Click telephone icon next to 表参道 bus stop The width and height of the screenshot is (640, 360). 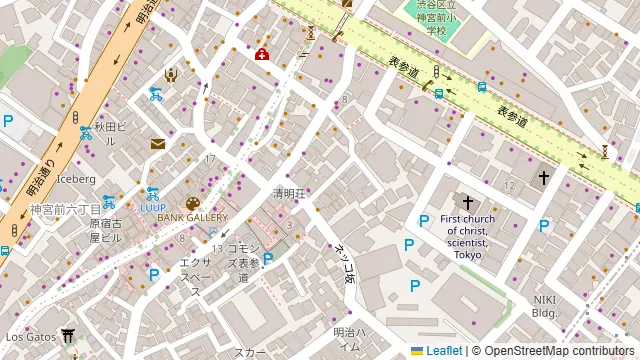(x=427, y=86)
